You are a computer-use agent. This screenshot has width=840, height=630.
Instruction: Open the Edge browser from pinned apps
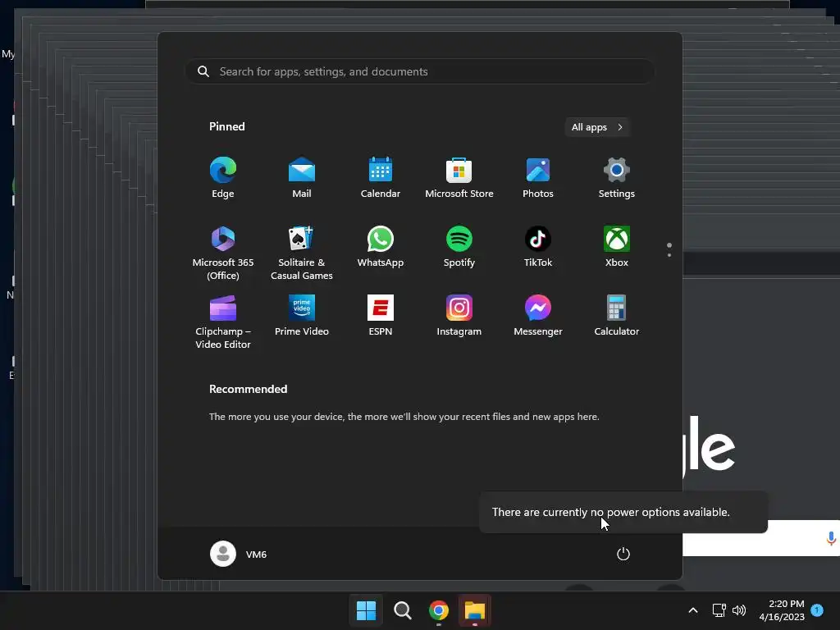pos(223,177)
